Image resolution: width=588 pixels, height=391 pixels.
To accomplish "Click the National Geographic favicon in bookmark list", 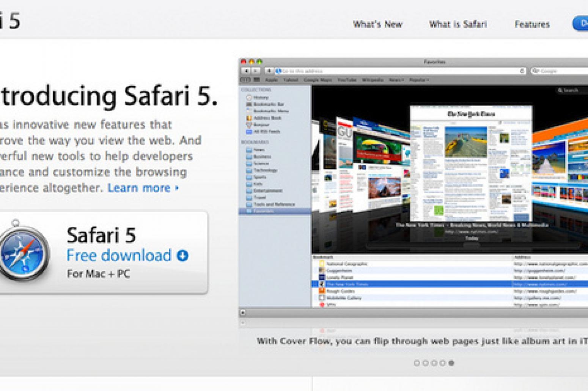I will [322, 264].
